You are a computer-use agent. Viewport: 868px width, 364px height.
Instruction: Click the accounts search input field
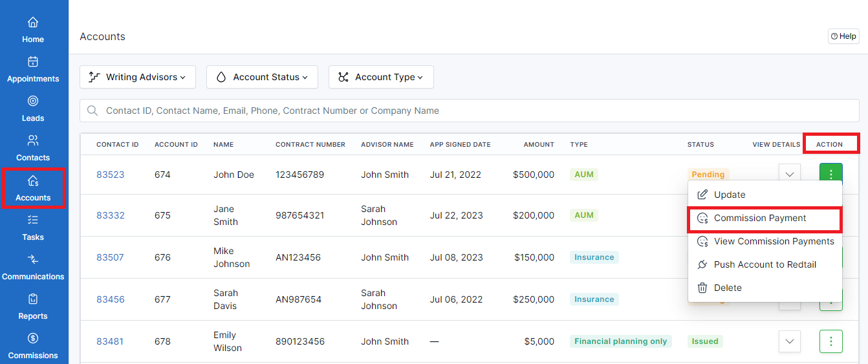470,111
